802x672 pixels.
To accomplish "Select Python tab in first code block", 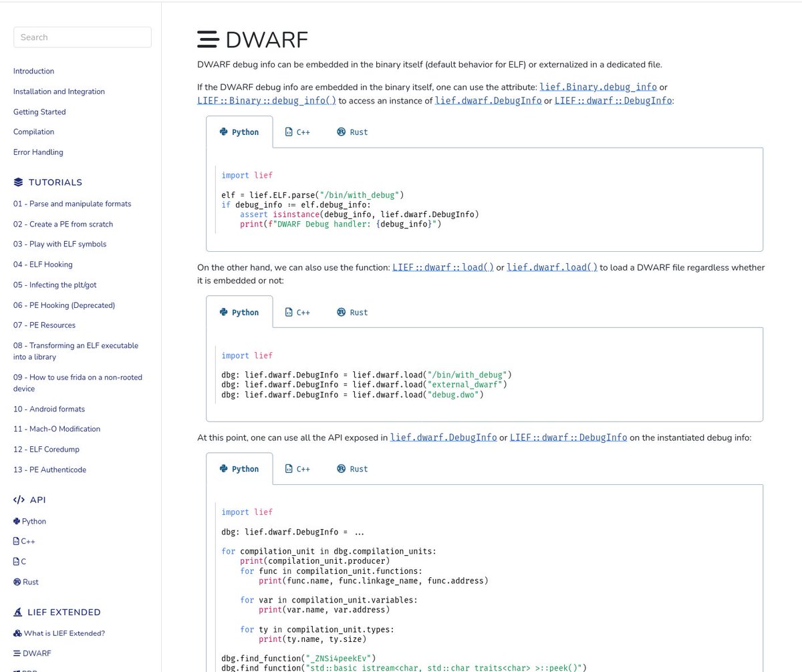I will [239, 132].
